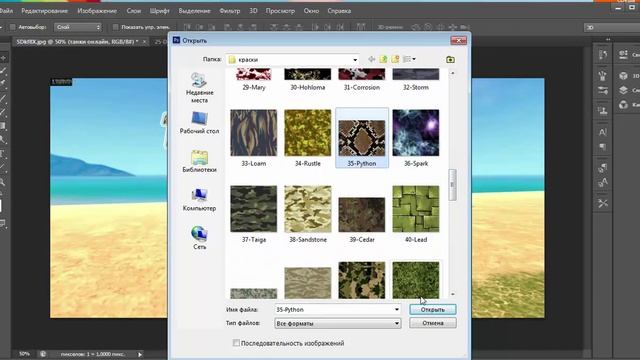Viewport: 640px width, 360px height.
Task: Open the Слой auto-select dropdown
Action: [78, 27]
